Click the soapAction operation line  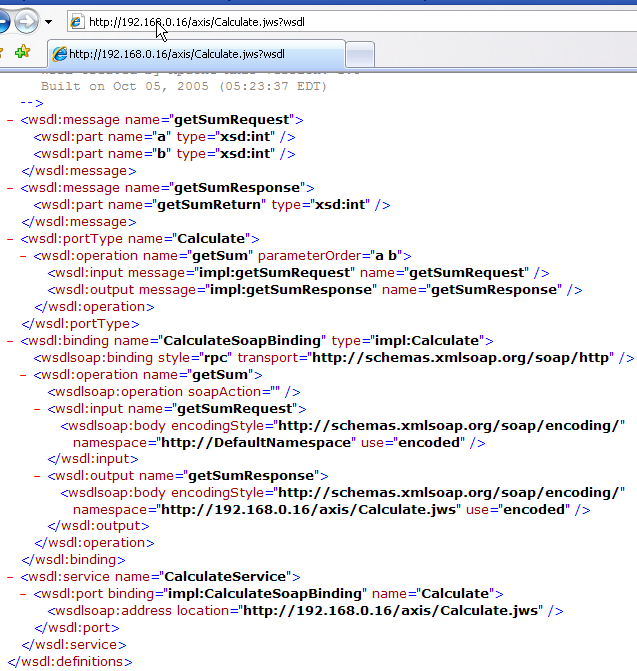[x=174, y=392]
